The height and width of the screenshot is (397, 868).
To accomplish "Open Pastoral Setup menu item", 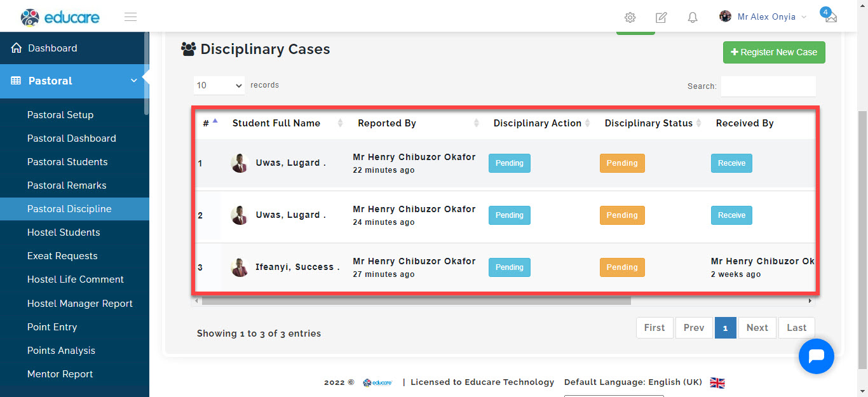I will (60, 115).
